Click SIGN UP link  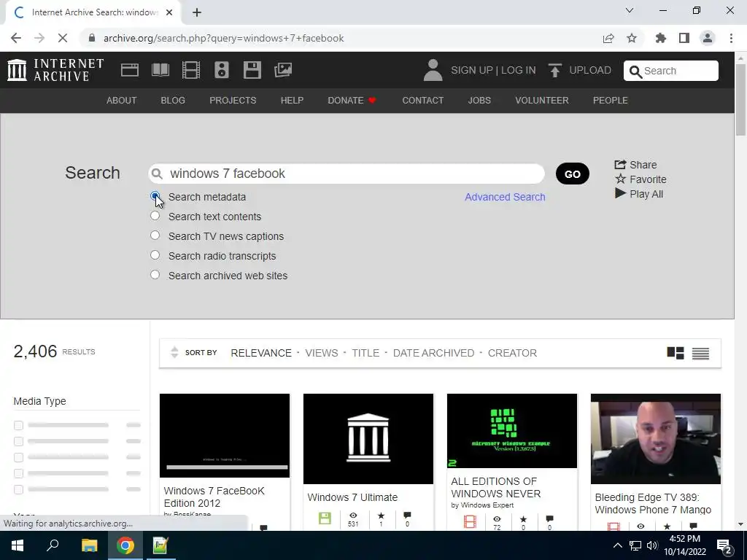point(472,71)
